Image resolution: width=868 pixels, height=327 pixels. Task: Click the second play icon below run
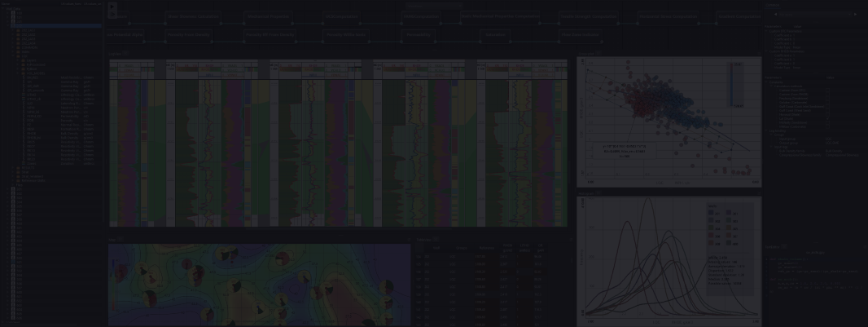point(112,13)
